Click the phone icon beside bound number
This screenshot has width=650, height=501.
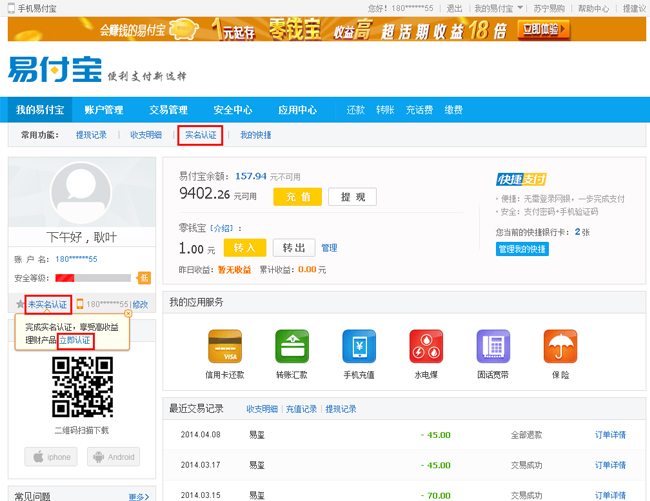click(80, 304)
